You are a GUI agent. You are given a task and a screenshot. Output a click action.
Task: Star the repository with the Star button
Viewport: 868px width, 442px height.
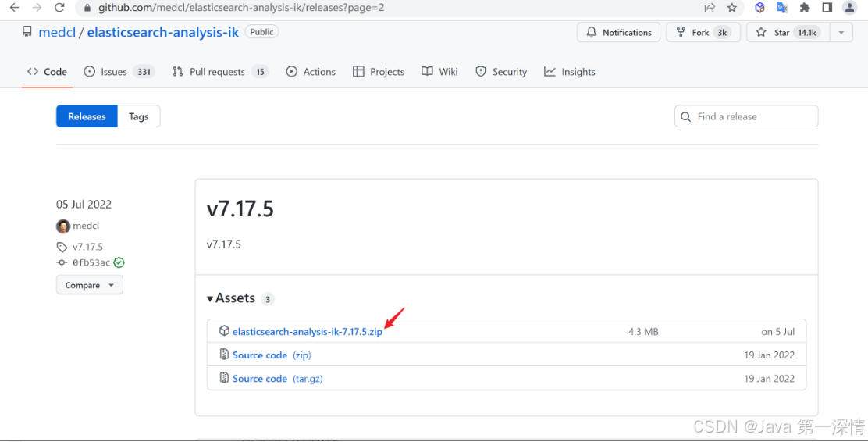coord(788,32)
